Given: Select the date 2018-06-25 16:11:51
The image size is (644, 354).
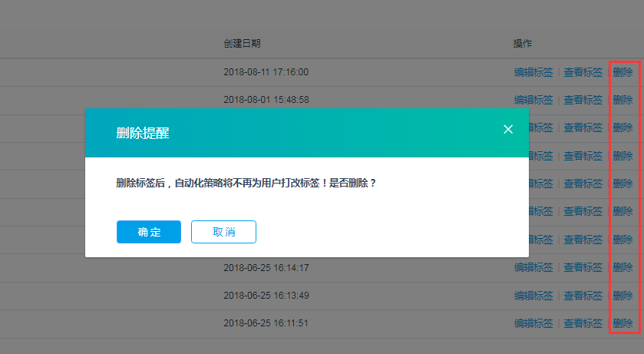Looking at the screenshot, I should (x=266, y=323).
